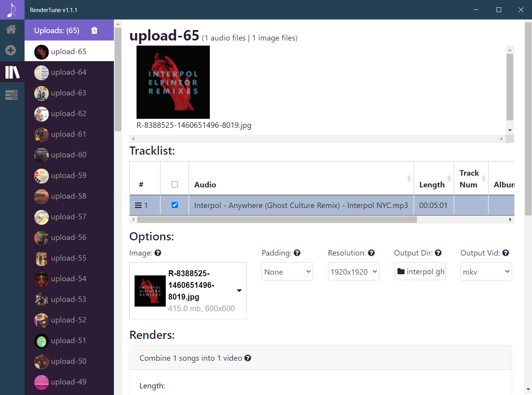
Task: Open upload-56 entry
Action: tap(69, 237)
